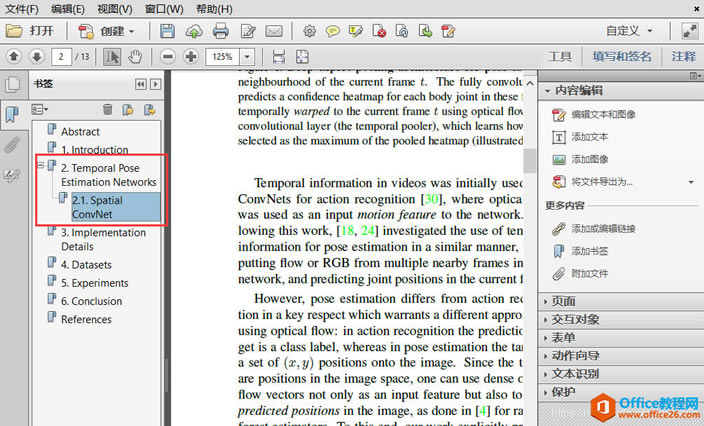
Task: Delete selected bookmark with trash icon
Action: (107, 110)
